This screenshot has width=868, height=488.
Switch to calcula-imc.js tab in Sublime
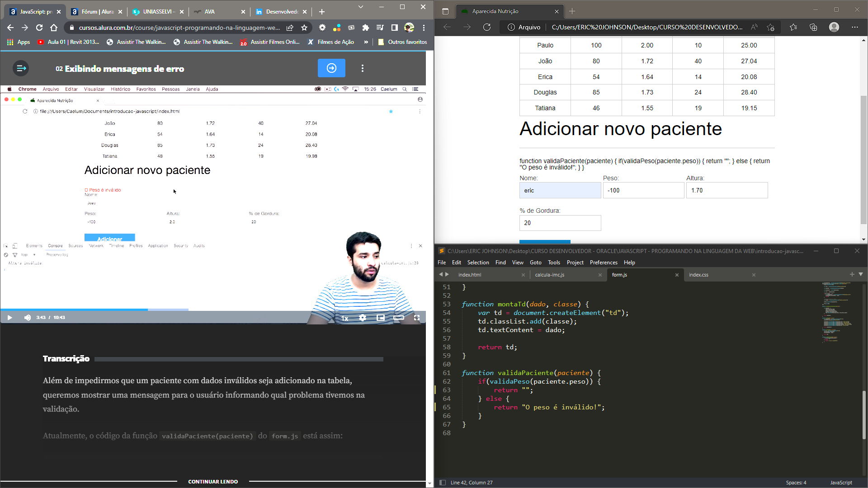[x=549, y=275]
